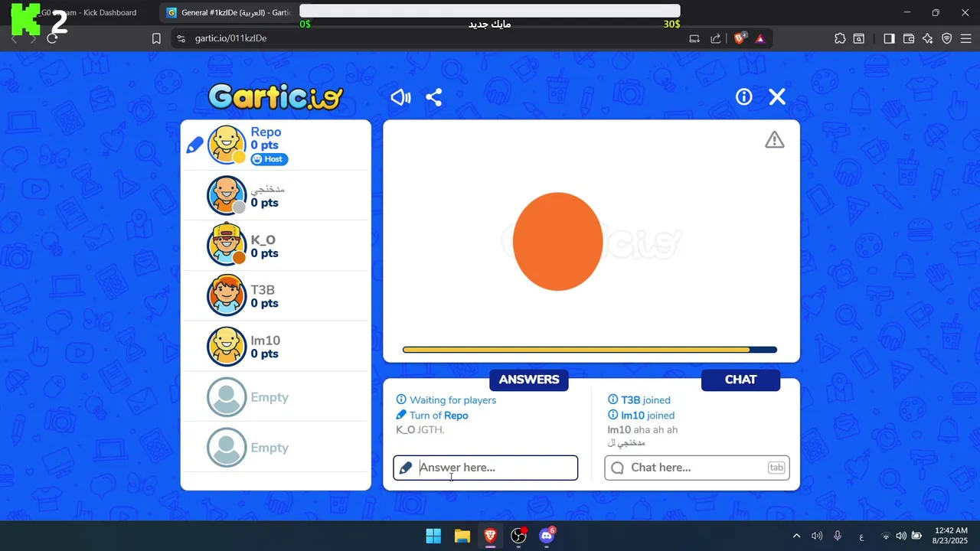Click the microphone tray icon
This screenshot has height=551, width=980.
tap(838, 536)
